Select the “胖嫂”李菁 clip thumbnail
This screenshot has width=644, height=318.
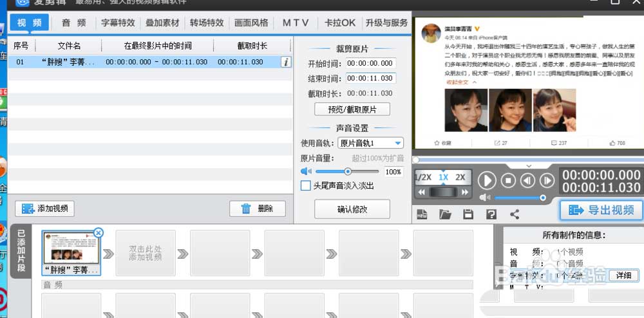pos(71,253)
